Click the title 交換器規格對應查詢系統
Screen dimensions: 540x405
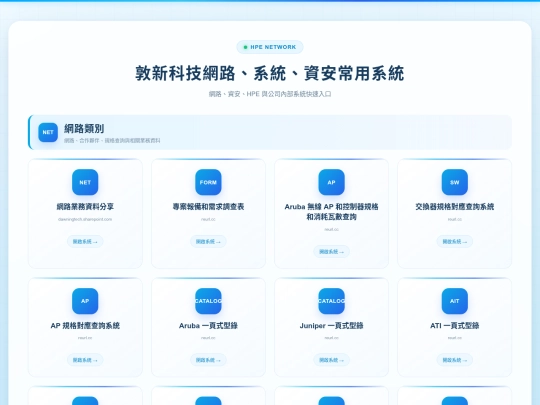[x=455, y=207]
